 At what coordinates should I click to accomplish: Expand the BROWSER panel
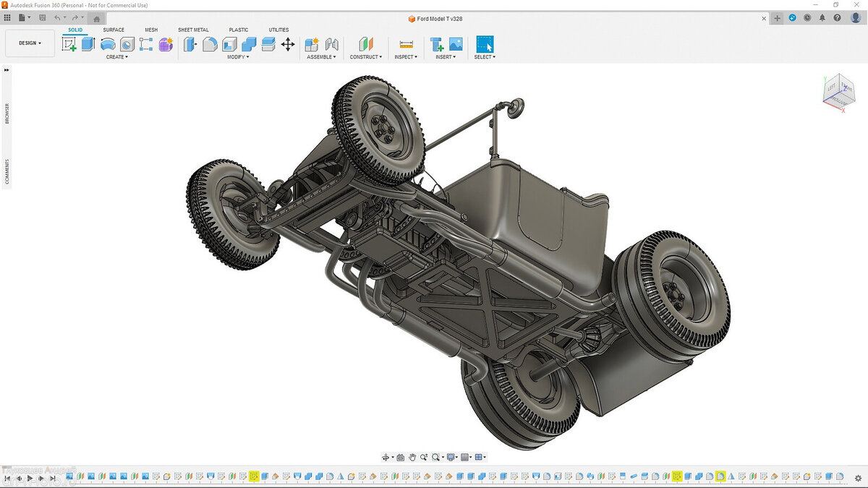pyautogui.click(x=7, y=114)
